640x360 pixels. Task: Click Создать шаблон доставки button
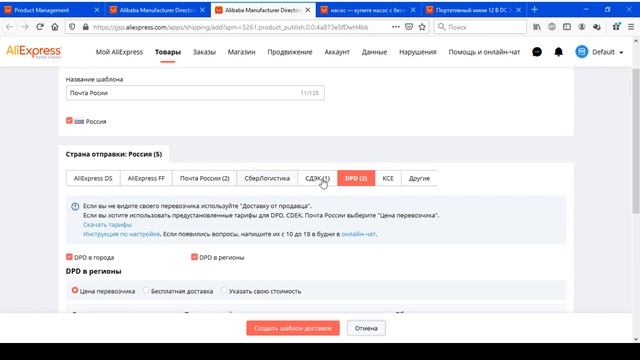[293, 328]
